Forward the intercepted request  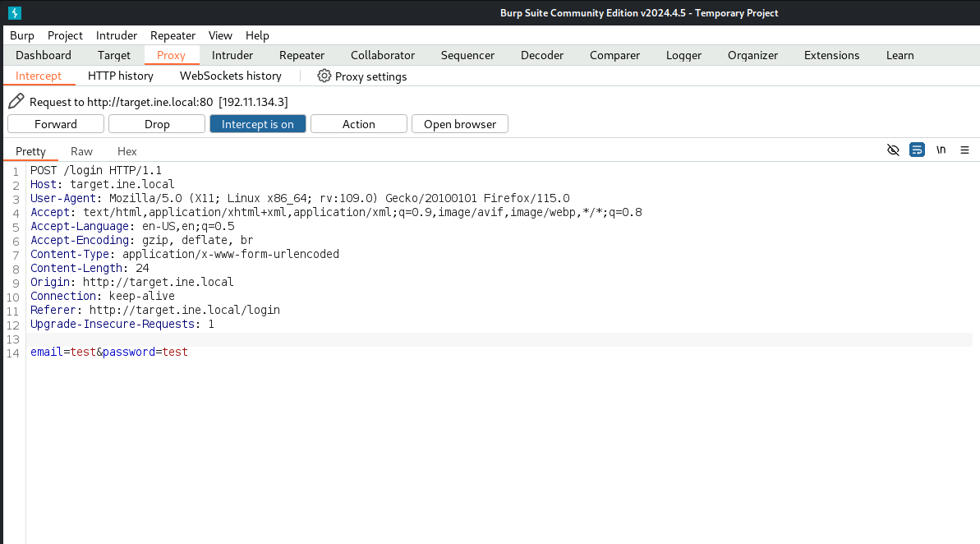click(56, 124)
